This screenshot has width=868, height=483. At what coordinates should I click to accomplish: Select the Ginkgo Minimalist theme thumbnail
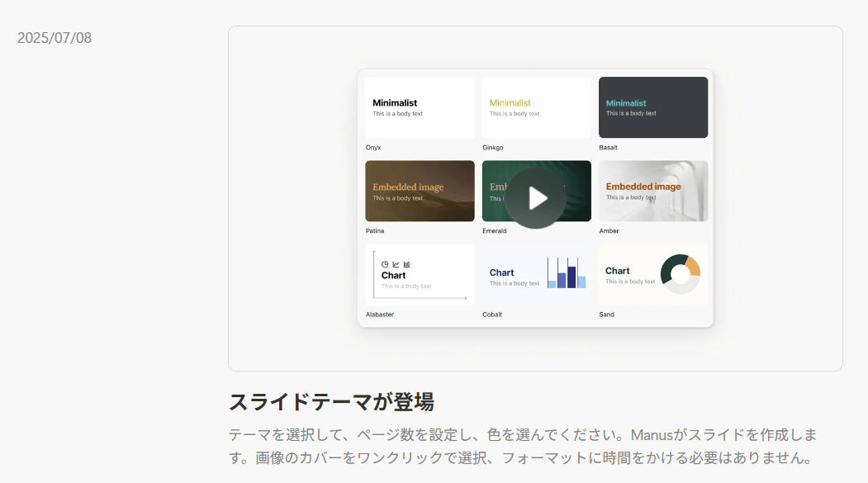tap(537, 107)
